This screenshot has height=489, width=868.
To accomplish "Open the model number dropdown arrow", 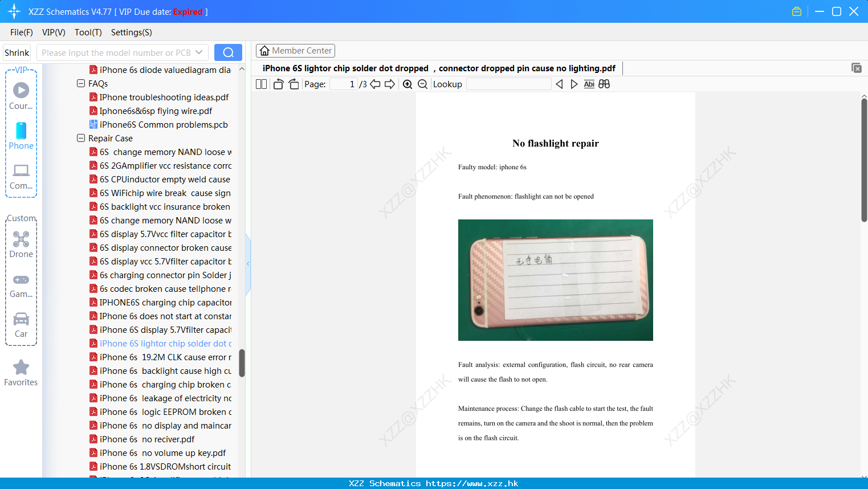I will [199, 52].
